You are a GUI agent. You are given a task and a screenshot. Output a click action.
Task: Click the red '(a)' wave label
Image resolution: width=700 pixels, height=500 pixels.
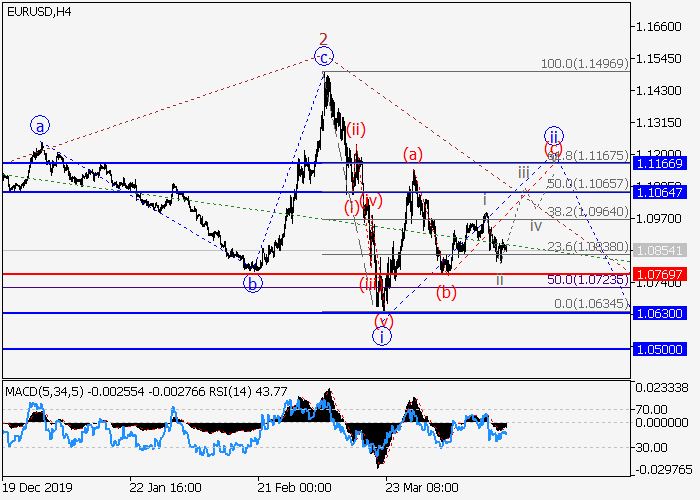[x=412, y=153]
